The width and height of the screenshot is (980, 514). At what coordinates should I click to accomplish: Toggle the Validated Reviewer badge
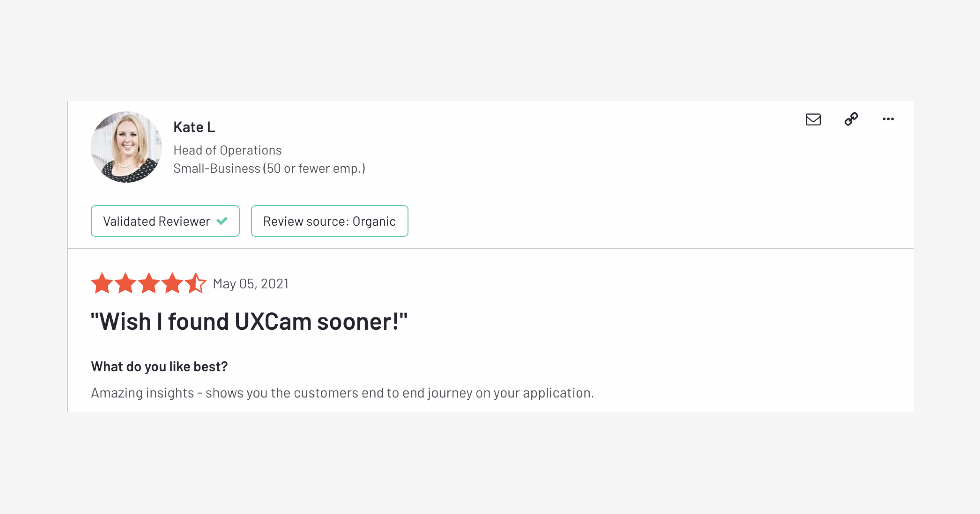pos(165,221)
